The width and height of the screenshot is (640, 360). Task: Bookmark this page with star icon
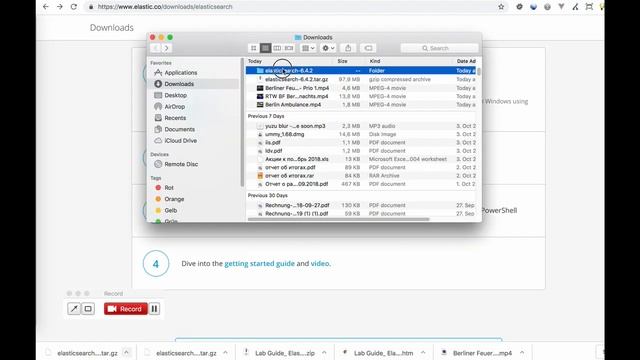pos(501,7)
